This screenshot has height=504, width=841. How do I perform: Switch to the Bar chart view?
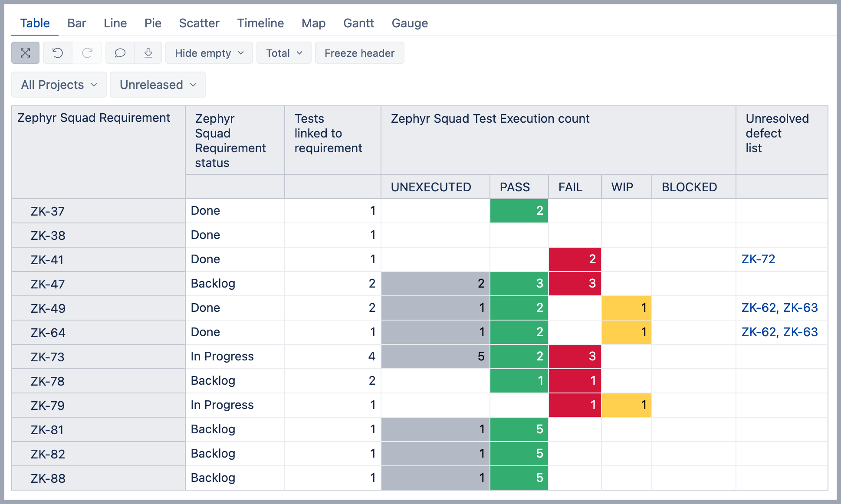[x=76, y=23]
